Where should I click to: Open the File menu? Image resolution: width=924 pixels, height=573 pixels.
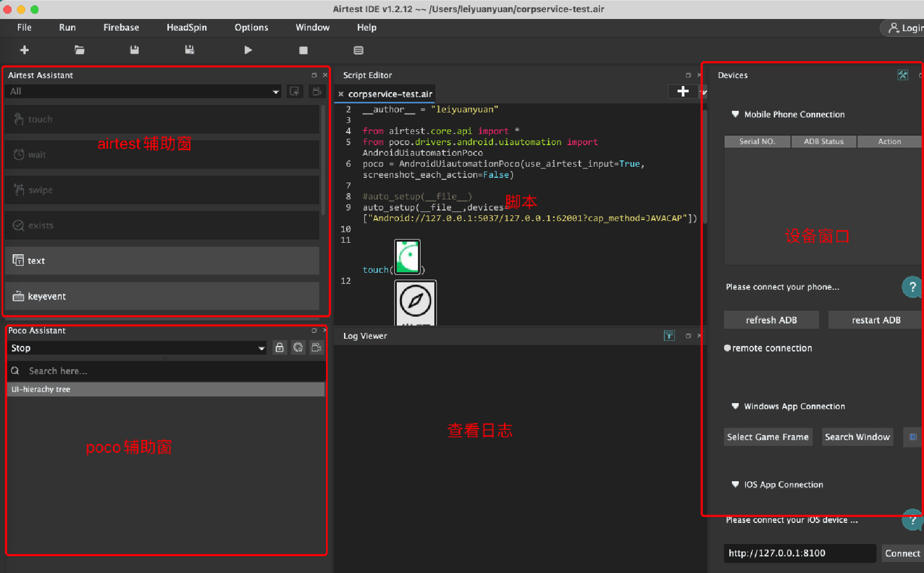pos(24,27)
